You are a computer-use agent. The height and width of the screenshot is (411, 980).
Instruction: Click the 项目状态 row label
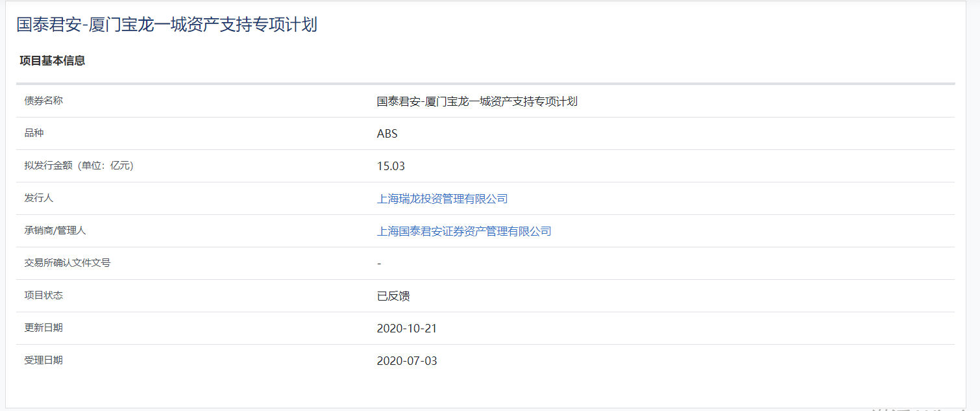click(43, 295)
